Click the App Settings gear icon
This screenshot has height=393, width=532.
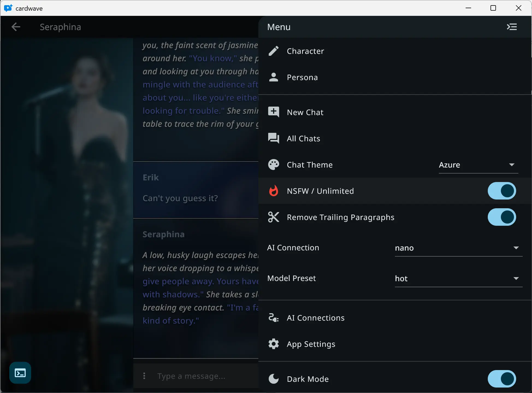274,344
